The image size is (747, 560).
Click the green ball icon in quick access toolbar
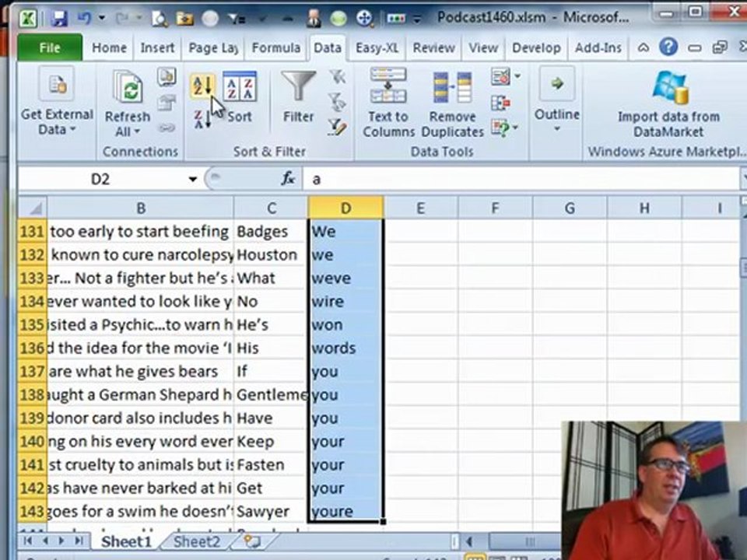pos(338,19)
